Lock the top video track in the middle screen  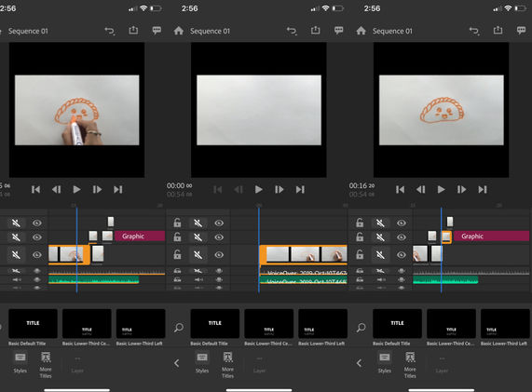[x=177, y=223]
